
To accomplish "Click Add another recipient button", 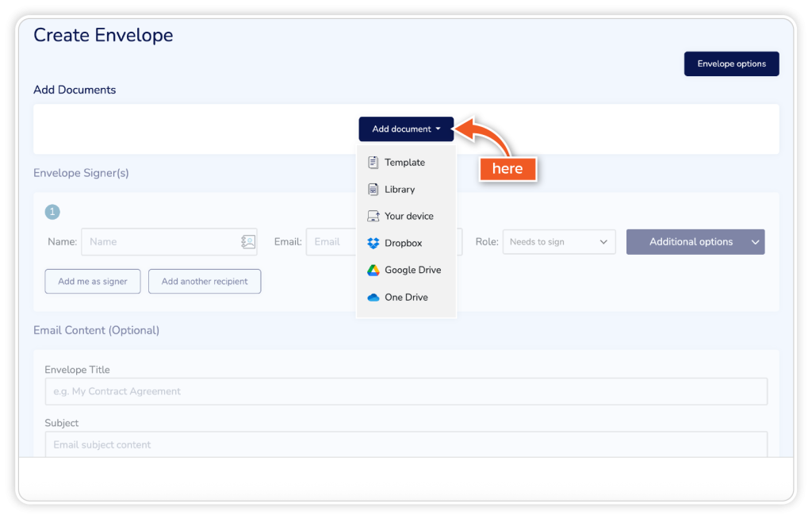I will [x=205, y=282].
